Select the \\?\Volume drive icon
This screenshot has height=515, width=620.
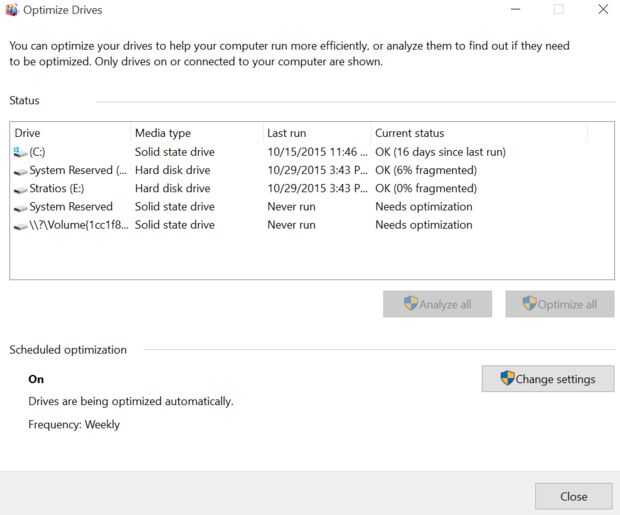(x=21, y=226)
